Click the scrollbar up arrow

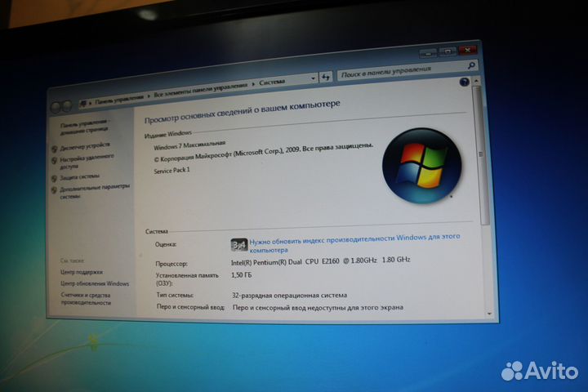[x=476, y=80]
